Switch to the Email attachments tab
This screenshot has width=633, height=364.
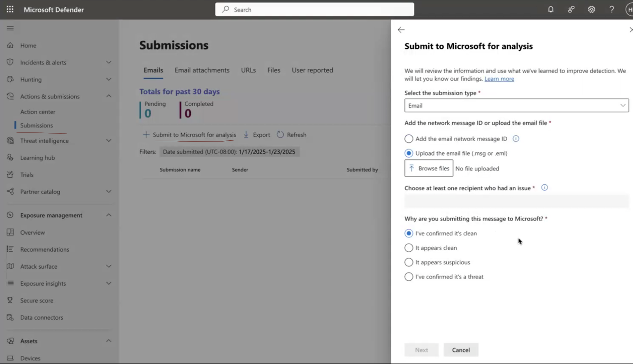tap(202, 70)
